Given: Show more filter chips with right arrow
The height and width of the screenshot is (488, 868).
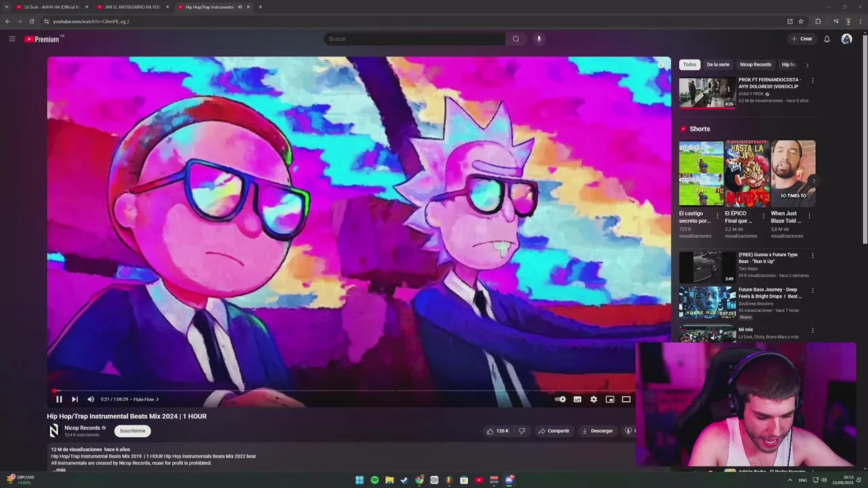Looking at the screenshot, I should click(807, 65).
